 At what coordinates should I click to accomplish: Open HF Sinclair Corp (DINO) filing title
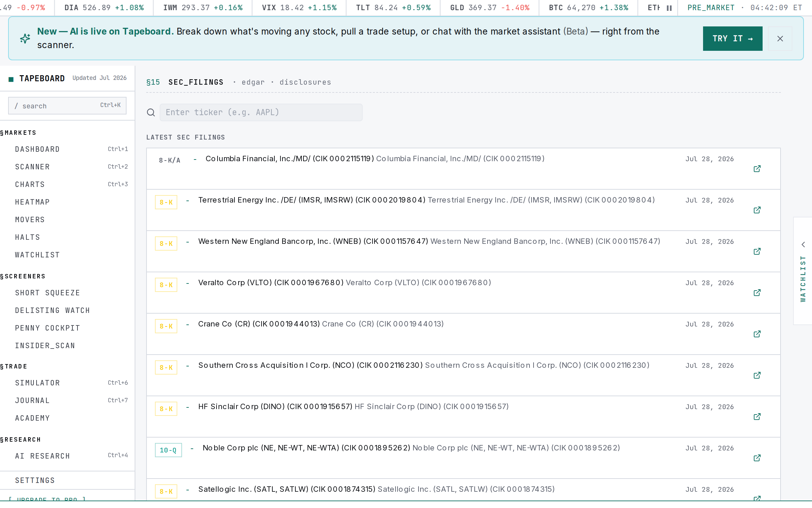pyautogui.click(x=275, y=407)
